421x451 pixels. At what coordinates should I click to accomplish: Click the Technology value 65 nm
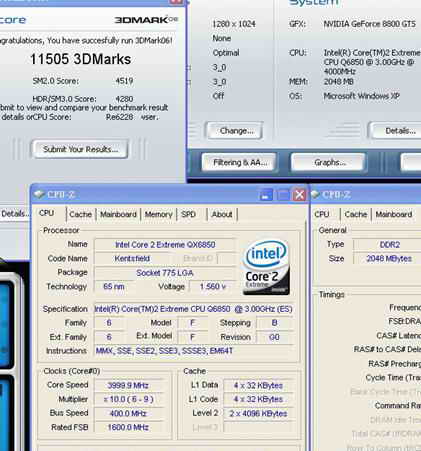tap(114, 286)
